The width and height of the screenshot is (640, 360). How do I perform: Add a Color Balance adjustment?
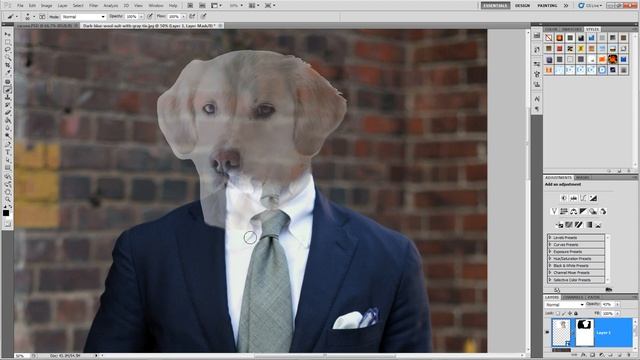[x=574, y=211]
